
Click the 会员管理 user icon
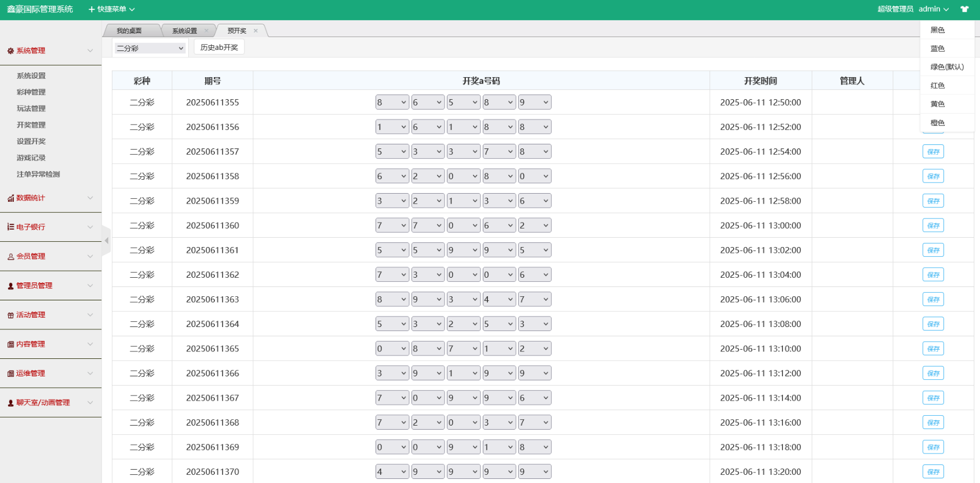point(10,257)
